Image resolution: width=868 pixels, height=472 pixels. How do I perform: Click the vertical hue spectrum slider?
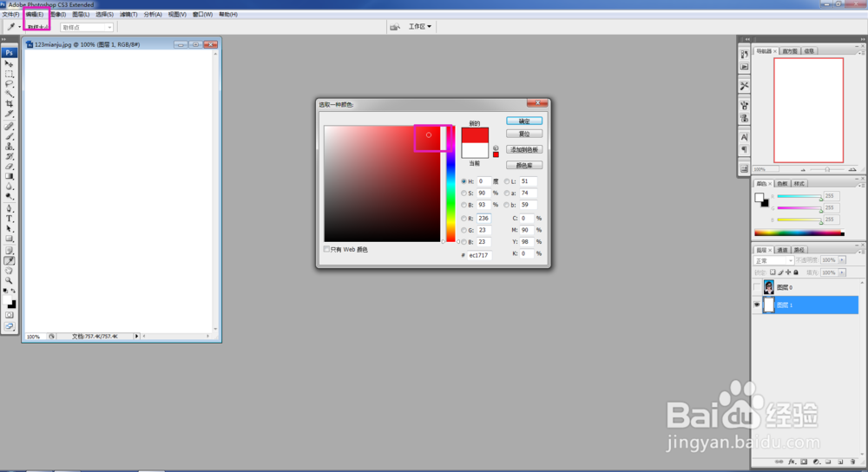click(451, 184)
